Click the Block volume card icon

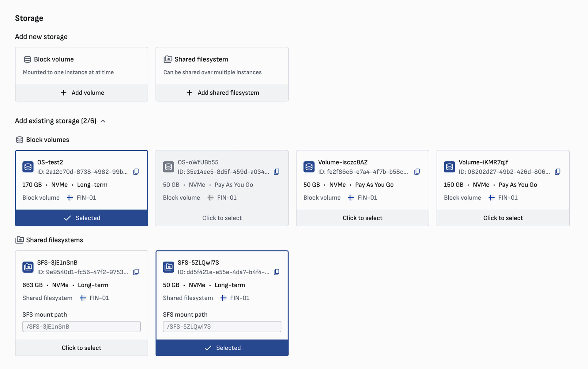[x=27, y=59]
